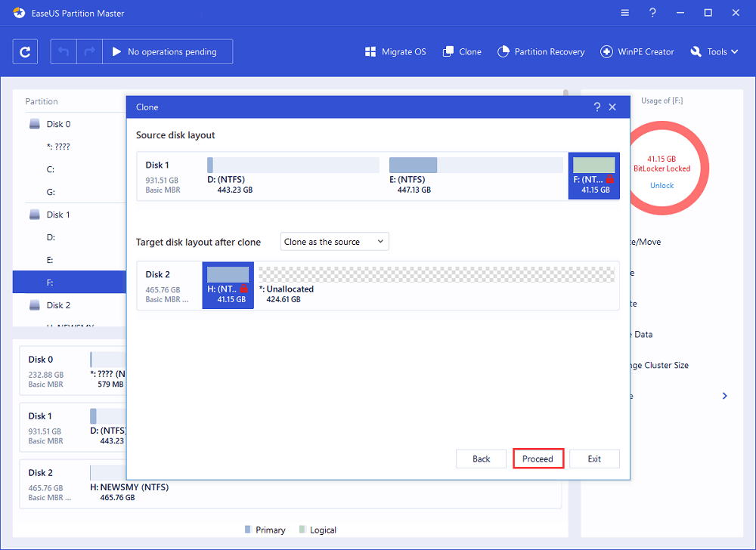Select partition C: in the list

point(70,169)
